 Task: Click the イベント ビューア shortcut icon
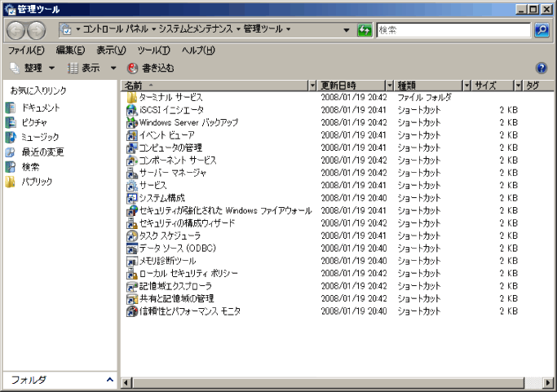coord(132,135)
